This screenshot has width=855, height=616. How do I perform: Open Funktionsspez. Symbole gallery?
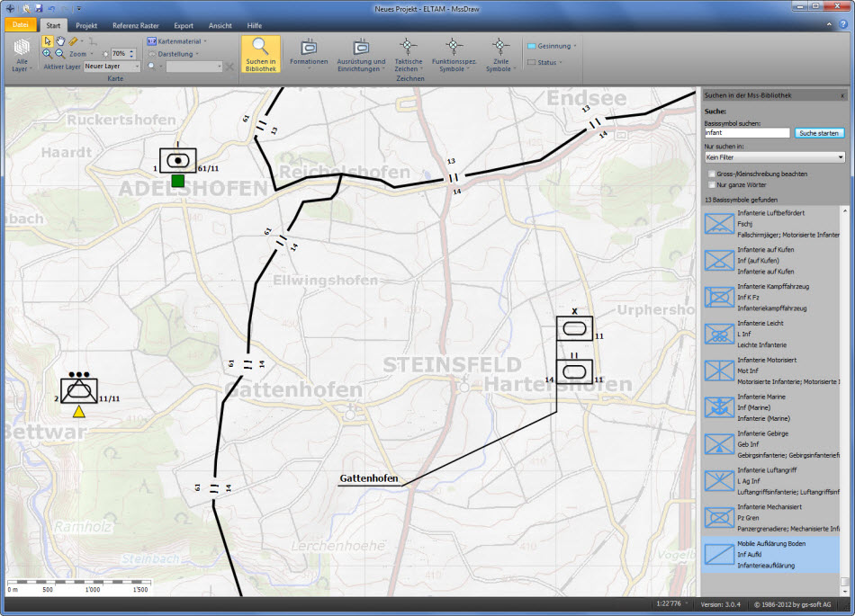point(454,55)
